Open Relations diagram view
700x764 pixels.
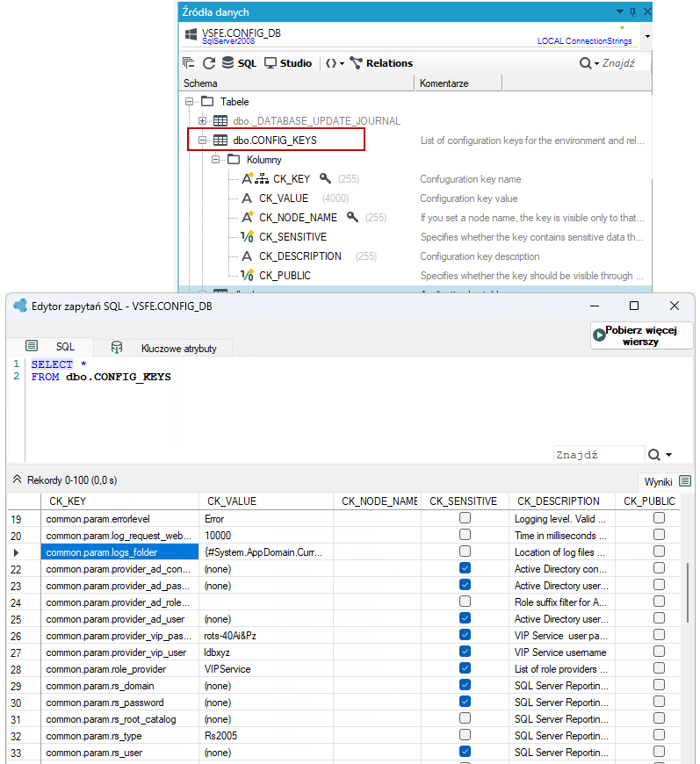381,63
